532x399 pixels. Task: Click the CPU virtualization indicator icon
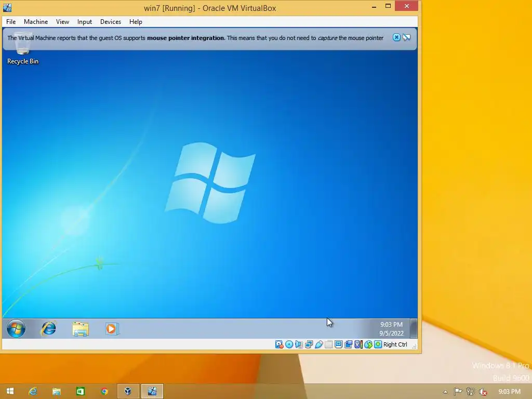click(358, 344)
